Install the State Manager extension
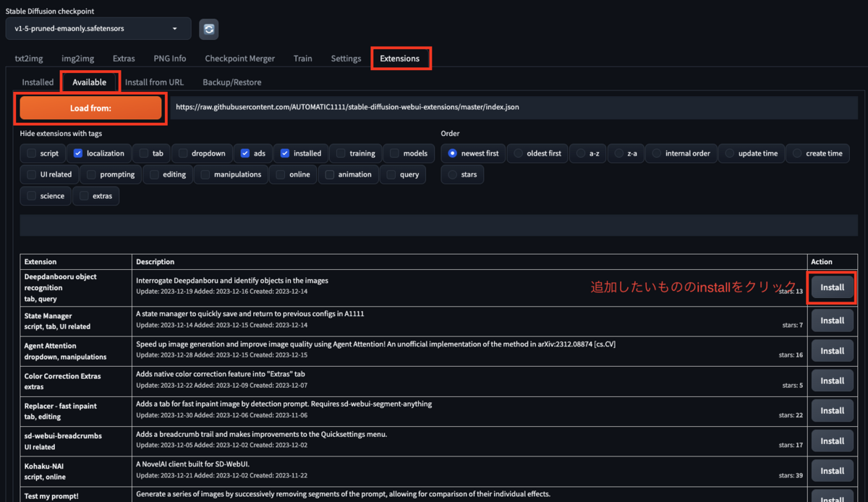This screenshot has height=502, width=868. 832,320
